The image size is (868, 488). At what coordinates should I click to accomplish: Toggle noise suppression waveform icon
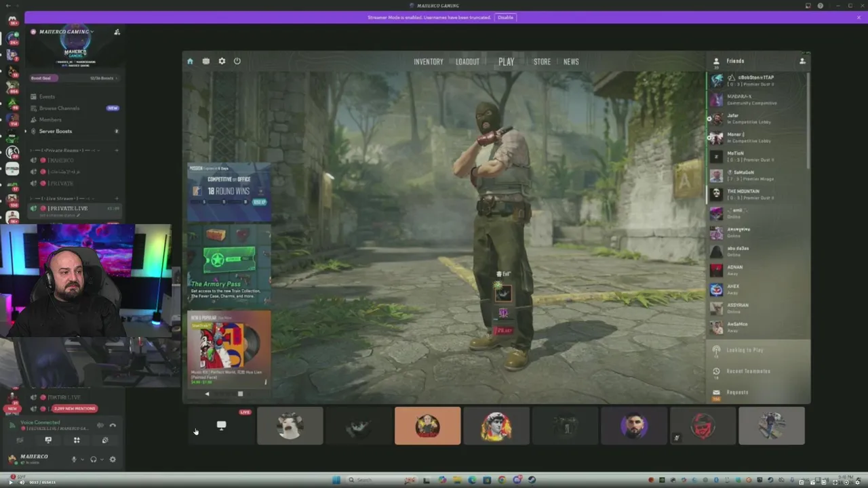pyautogui.click(x=100, y=426)
